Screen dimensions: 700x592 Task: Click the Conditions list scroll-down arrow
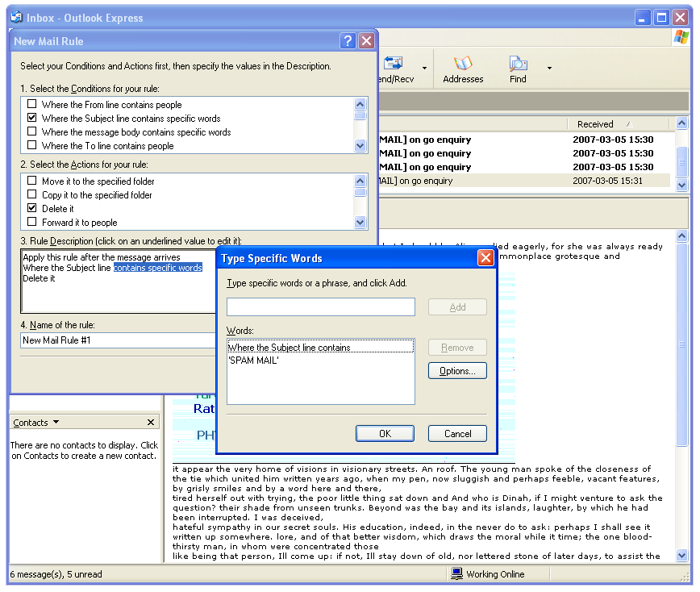click(360, 145)
